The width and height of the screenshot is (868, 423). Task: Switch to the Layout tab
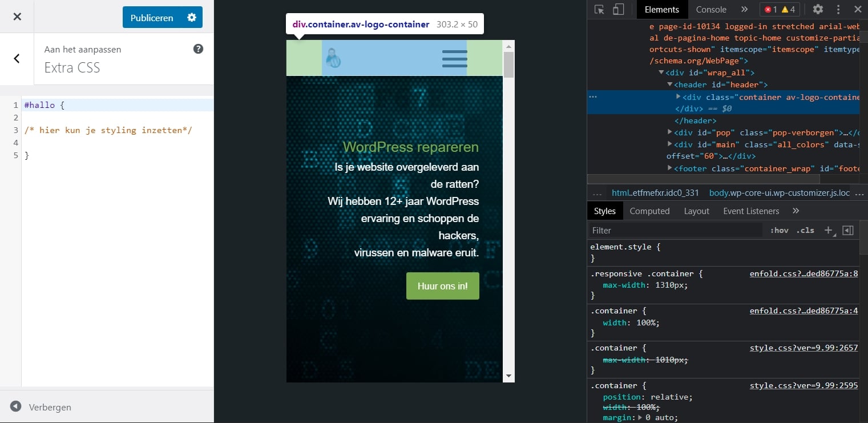pos(696,211)
